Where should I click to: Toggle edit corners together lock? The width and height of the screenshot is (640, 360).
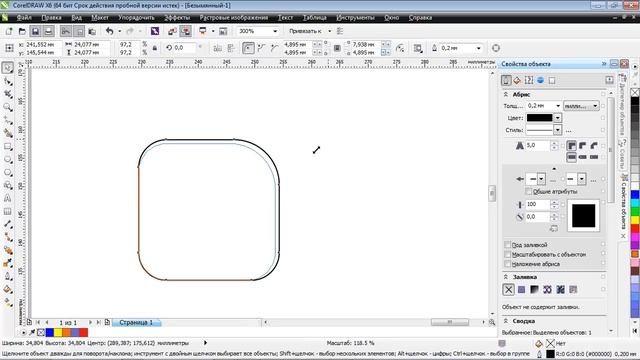click(x=337, y=48)
